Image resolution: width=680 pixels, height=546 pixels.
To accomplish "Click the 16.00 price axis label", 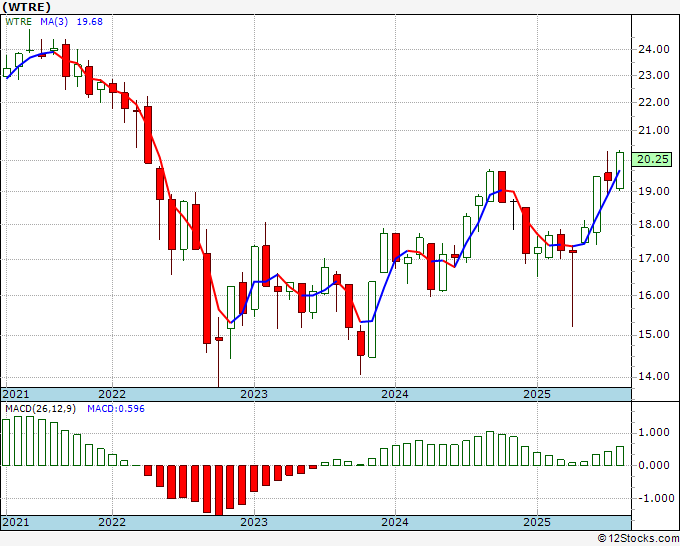I will click(654, 295).
